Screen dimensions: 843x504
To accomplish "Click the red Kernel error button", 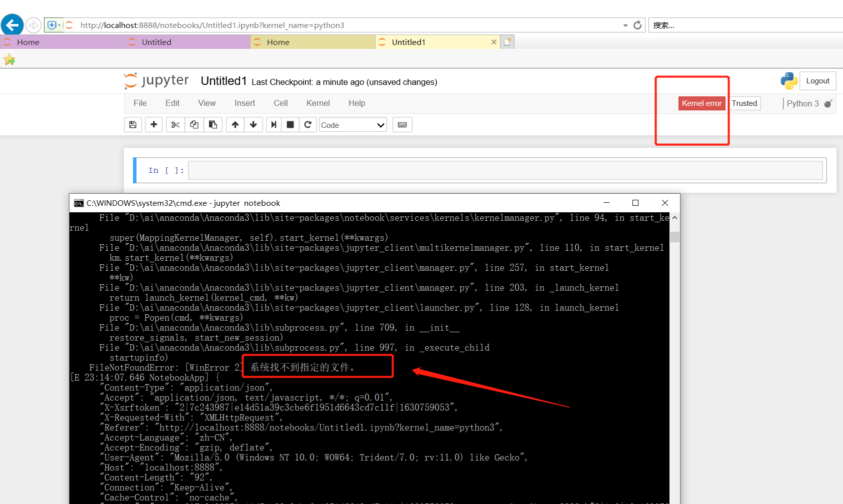I will [x=701, y=103].
